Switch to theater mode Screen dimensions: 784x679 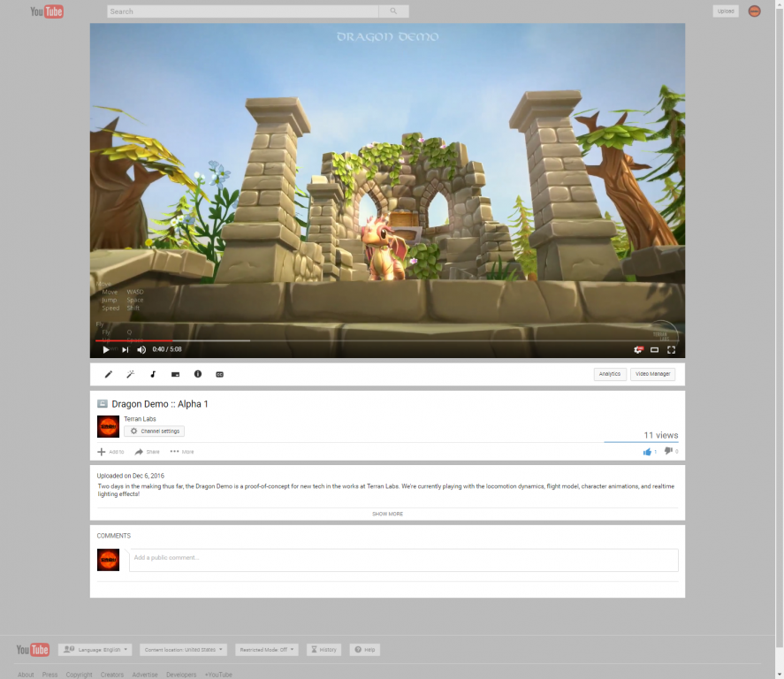point(654,349)
